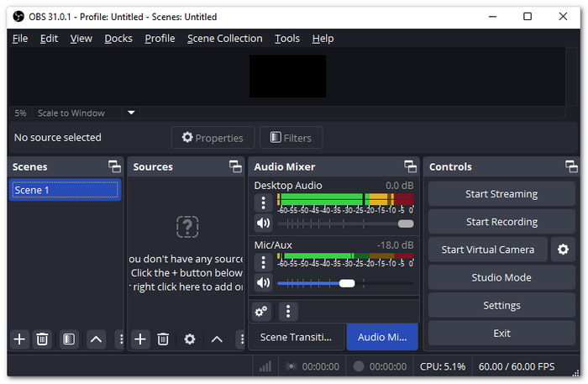Viewport: 588px width, 384px height.
Task: Open Mic/Aux three-dot options menu
Action: (x=263, y=262)
